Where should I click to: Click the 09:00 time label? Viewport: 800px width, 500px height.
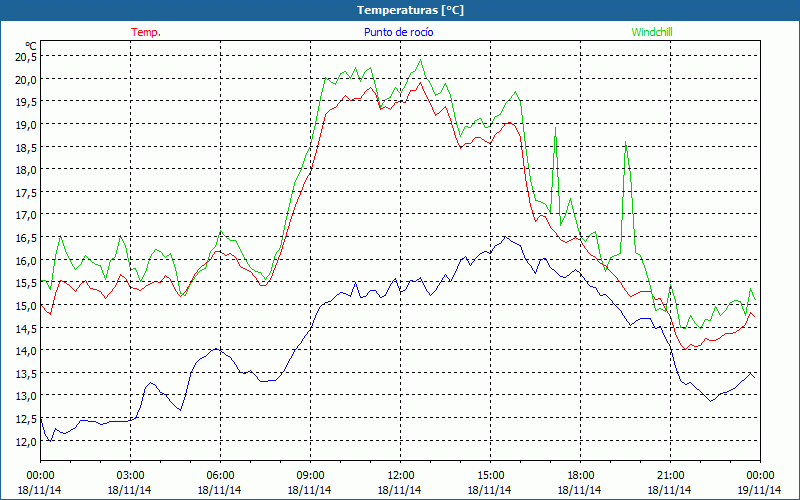click(310, 475)
